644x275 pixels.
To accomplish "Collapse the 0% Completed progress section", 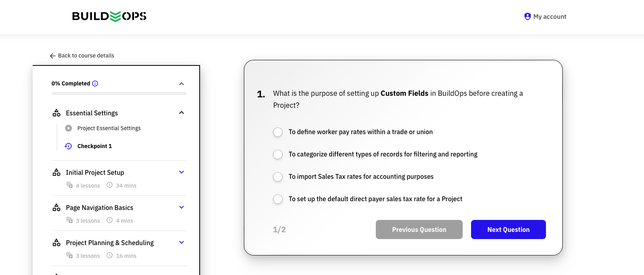I will pyautogui.click(x=182, y=84).
